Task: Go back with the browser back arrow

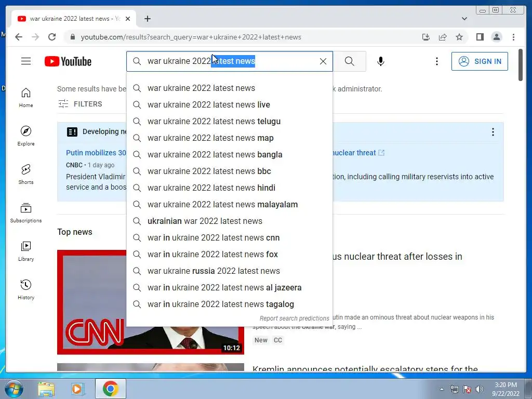Action: [x=19, y=37]
